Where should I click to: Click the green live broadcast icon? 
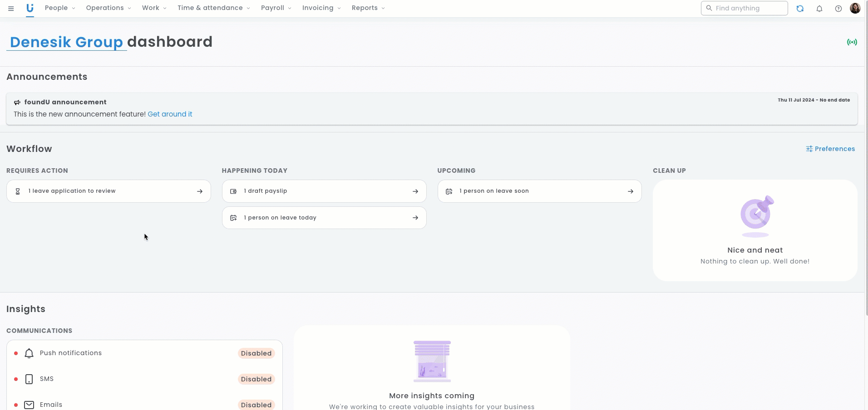coord(852,42)
